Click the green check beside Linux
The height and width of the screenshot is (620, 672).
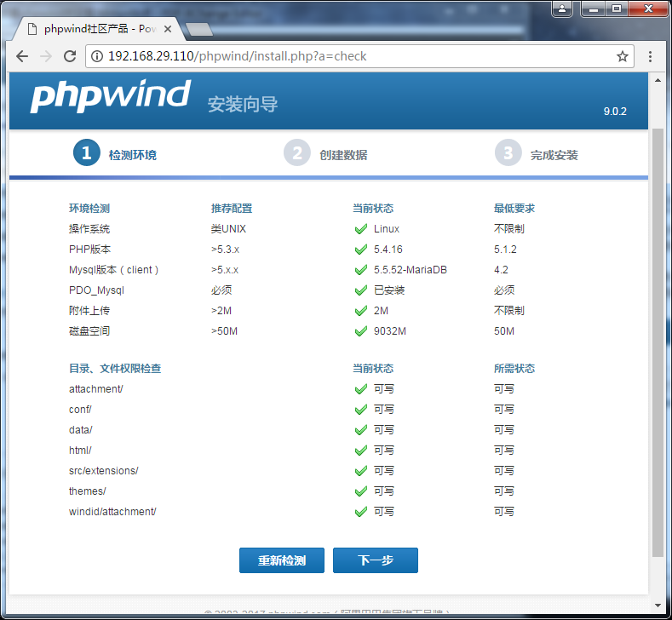click(x=361, y=229)
